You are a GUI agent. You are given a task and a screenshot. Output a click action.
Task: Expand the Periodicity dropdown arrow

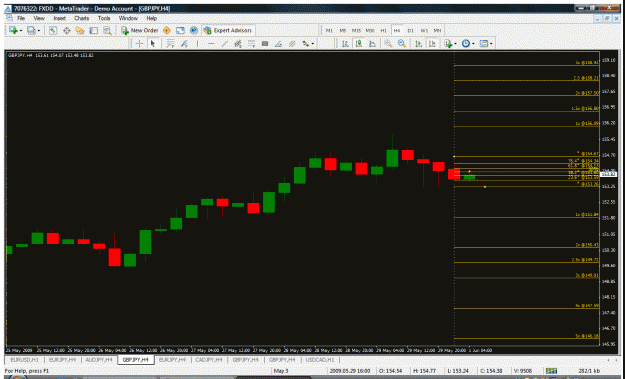(473, 44)
